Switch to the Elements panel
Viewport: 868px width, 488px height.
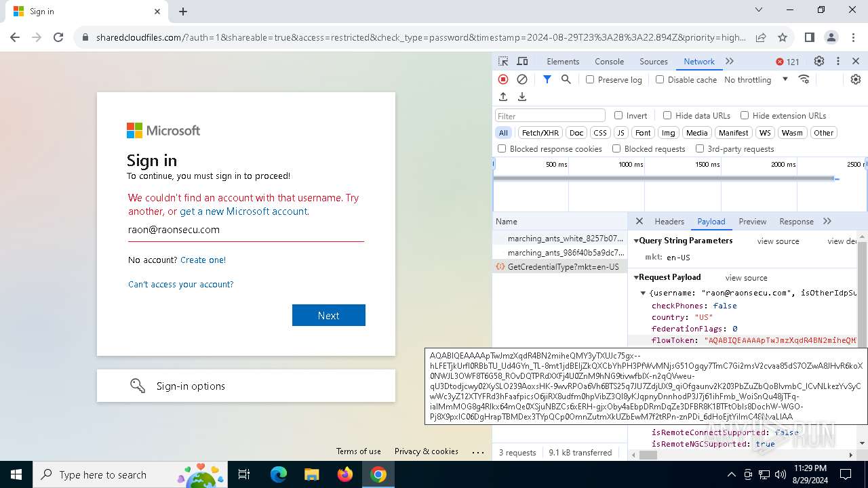[563, 61]
